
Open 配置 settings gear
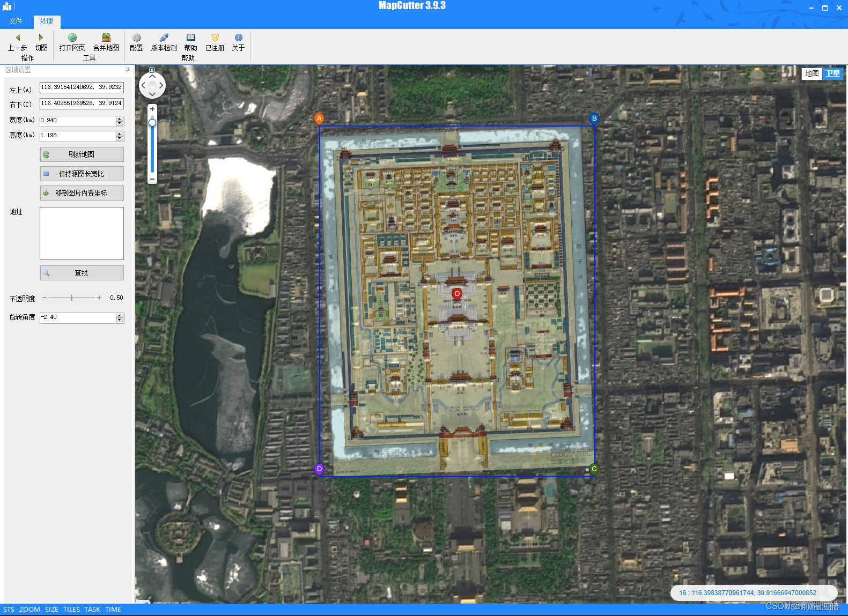[137, 38]
